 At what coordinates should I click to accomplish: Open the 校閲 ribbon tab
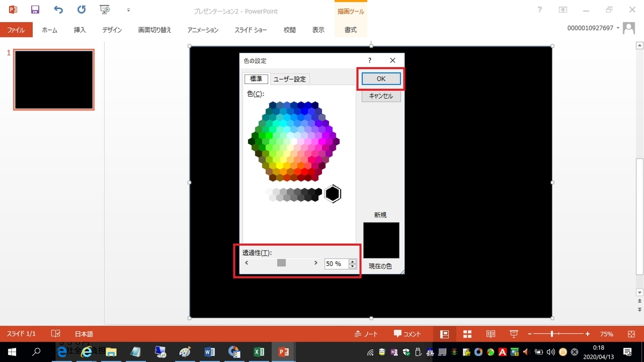pyautogui.click(x=290, y=30)
